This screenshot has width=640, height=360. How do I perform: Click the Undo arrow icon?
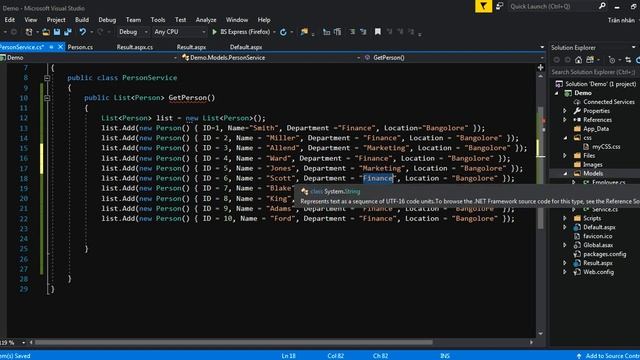pyautogui.click(x=83, y=32)
